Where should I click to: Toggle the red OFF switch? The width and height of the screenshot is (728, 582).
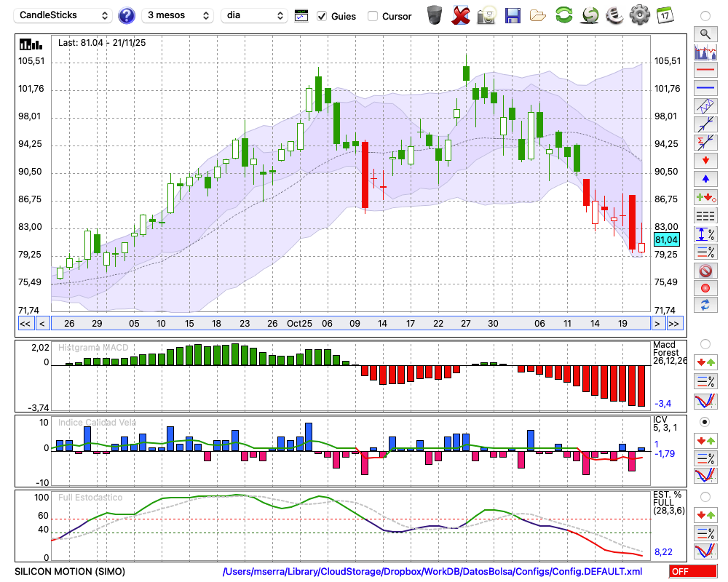tap(693, 571)
